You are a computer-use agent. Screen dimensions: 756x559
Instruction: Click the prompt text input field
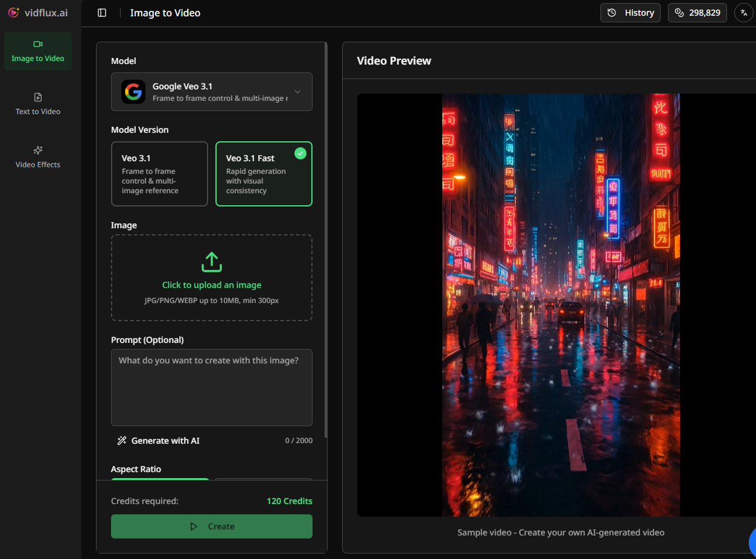tap(211, 386)
